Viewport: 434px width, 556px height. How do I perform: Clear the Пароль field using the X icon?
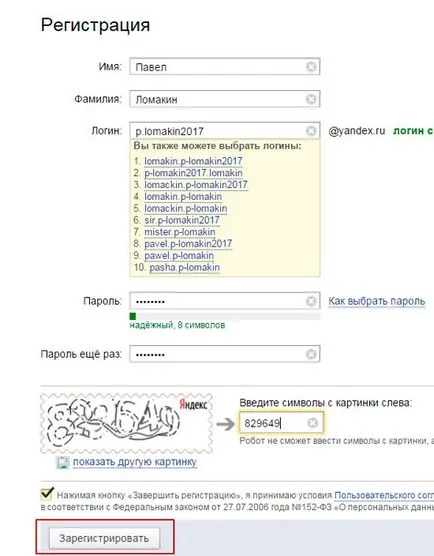311,301
